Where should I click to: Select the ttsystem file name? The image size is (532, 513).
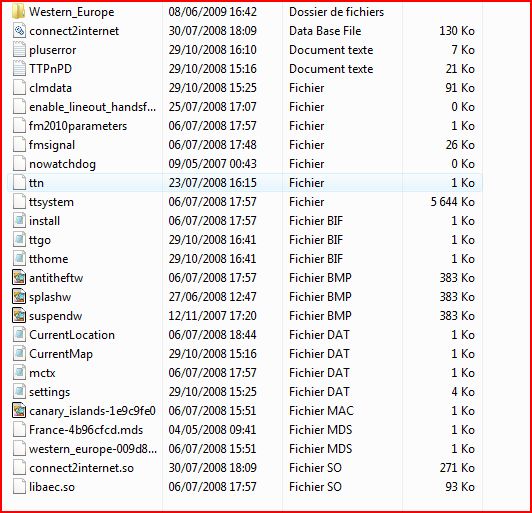51,202
